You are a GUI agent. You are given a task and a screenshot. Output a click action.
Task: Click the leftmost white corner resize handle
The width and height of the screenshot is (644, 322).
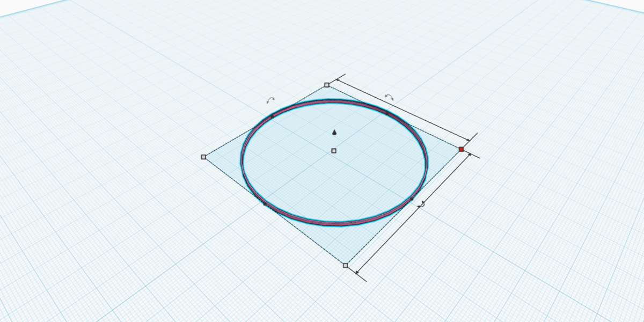pyautogui.click(x=203, y=157)
